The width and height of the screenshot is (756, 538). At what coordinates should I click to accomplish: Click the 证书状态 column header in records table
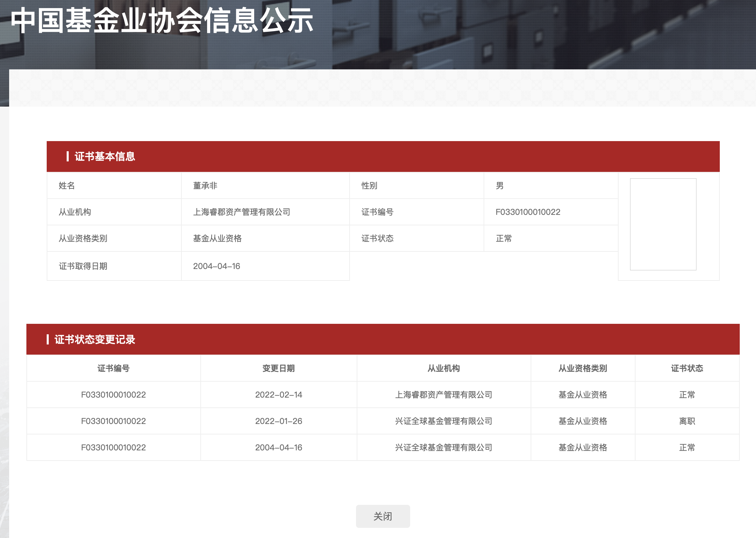pyautogui.click(x=687, y=368)
